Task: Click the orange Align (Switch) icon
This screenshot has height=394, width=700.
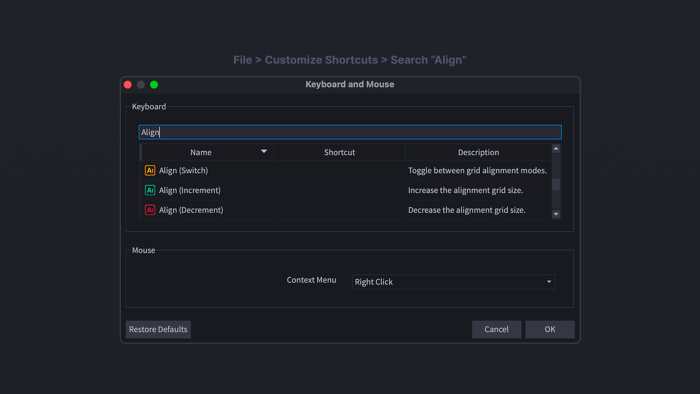Action: coord(150,170)
